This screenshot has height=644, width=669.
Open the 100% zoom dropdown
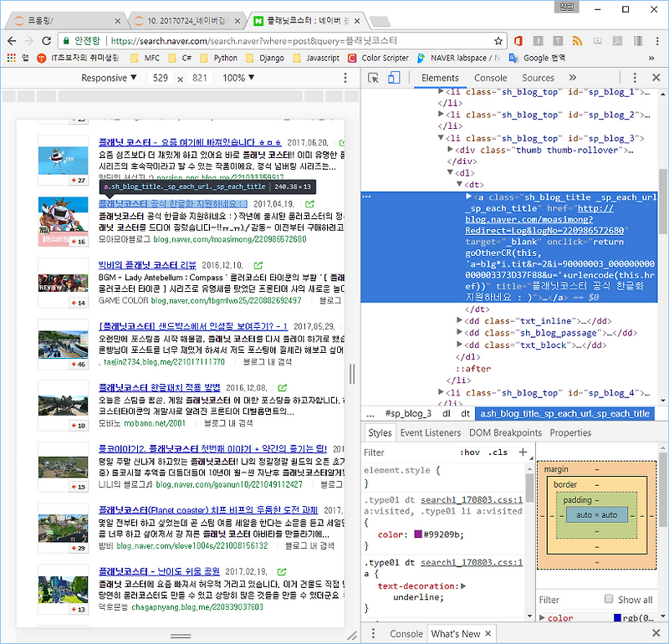point(238,78)
